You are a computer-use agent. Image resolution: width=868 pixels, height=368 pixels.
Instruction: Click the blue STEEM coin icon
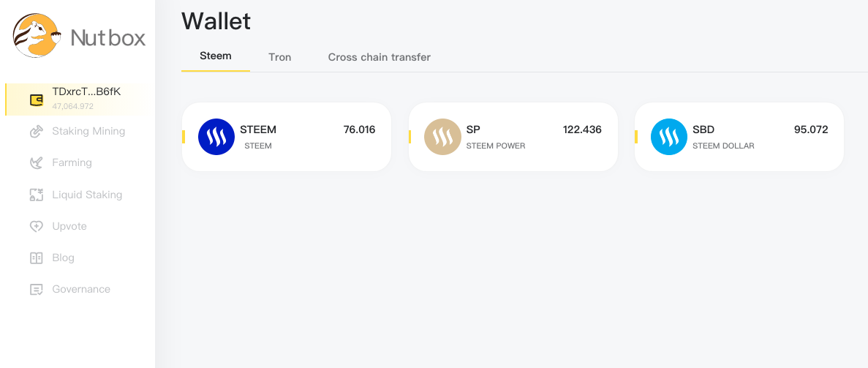point(216,137)
